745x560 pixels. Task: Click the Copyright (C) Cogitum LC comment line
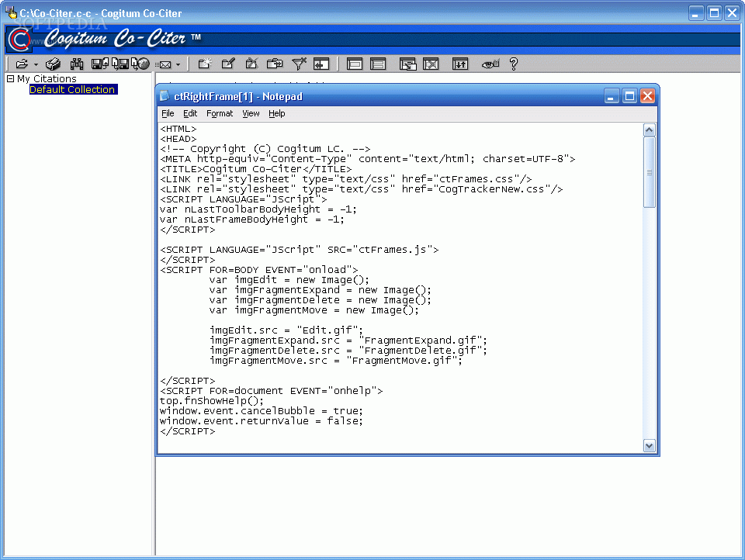click(265, 149)
